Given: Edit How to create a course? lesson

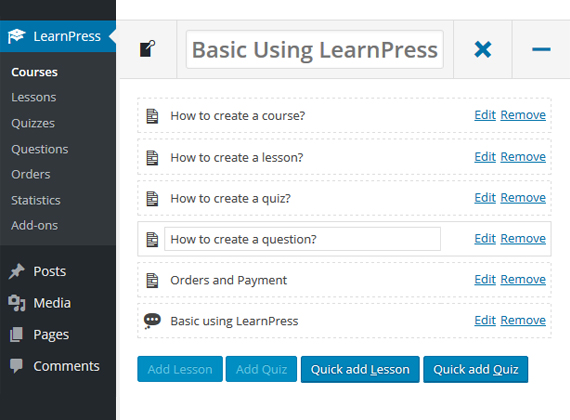Looking at the screenshot, I should click(485, 115).
